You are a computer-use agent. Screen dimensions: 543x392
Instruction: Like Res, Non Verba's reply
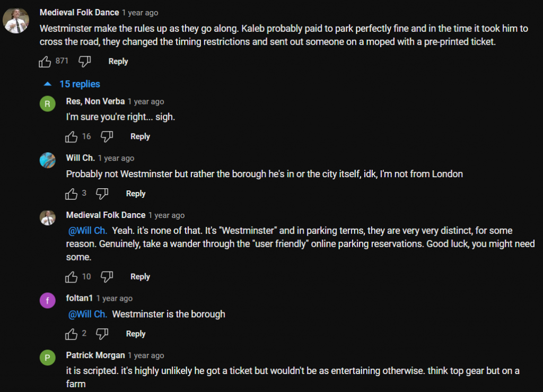point(72,137)
